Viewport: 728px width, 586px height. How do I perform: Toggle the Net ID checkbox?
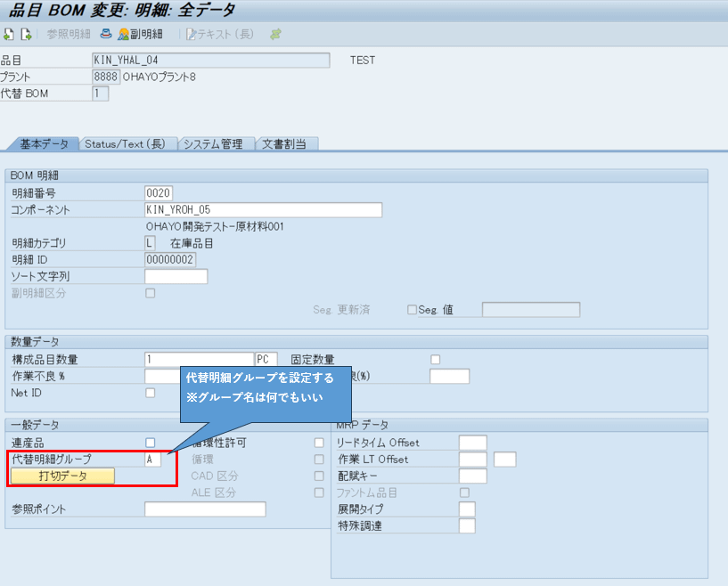point(150,393)
